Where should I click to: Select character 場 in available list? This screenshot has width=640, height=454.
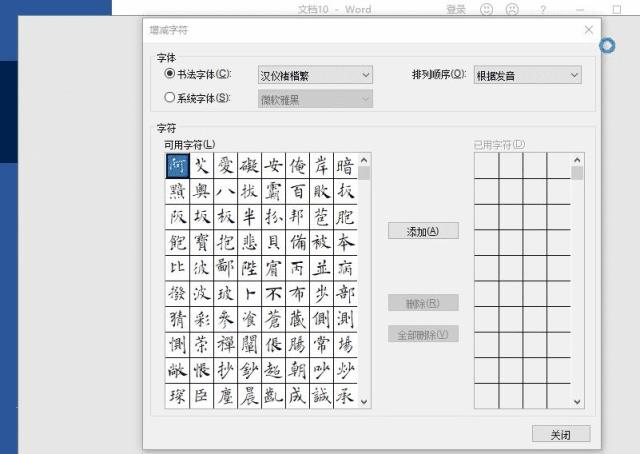click(345, 345)
